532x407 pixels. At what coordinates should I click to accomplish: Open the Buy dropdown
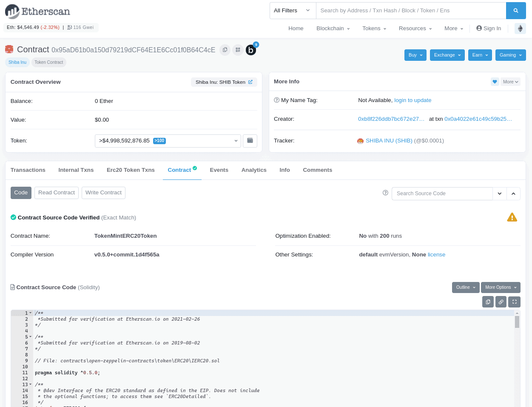[415, 55]
